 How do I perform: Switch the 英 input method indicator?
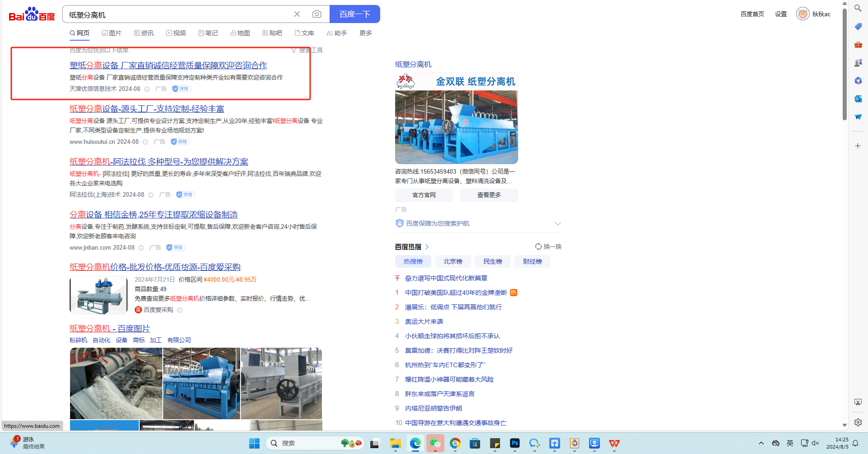790,443
